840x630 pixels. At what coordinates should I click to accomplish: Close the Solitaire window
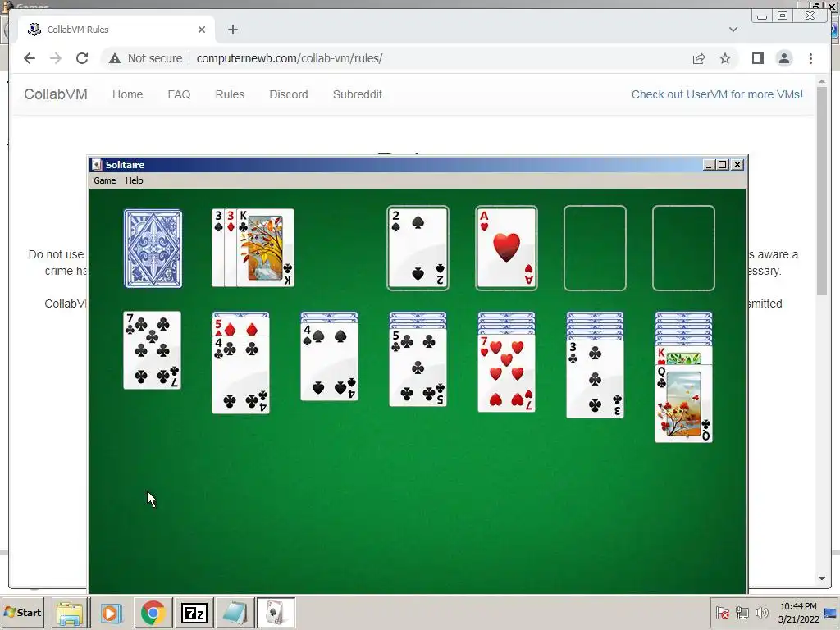coord(737,164)
